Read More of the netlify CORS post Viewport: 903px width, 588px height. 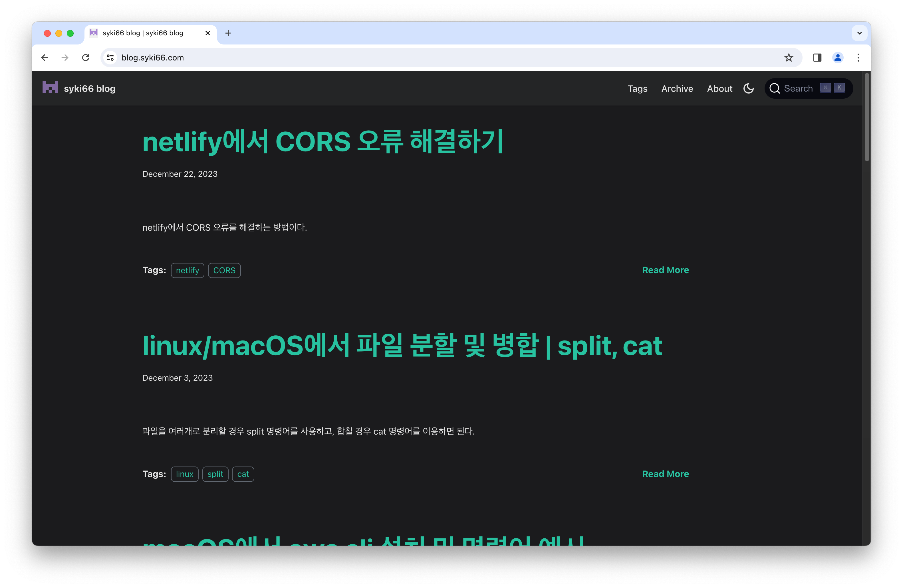click(665, 270)
